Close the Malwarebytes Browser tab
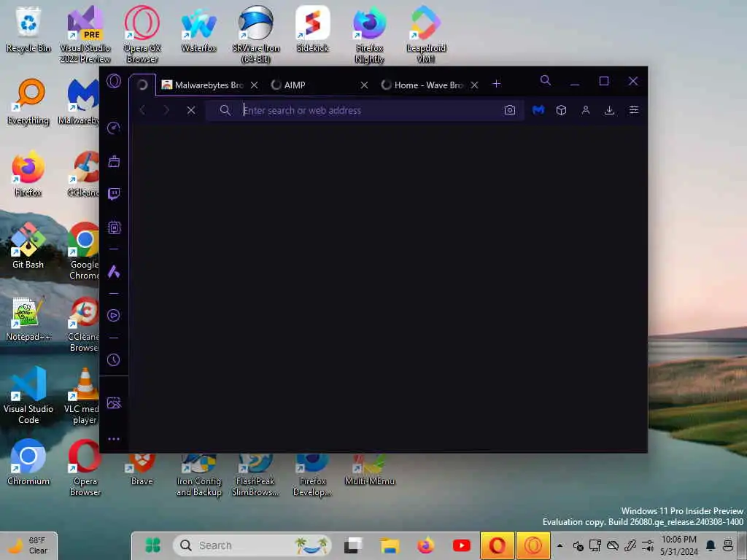 pyautogui.click(x=255, y=85)
